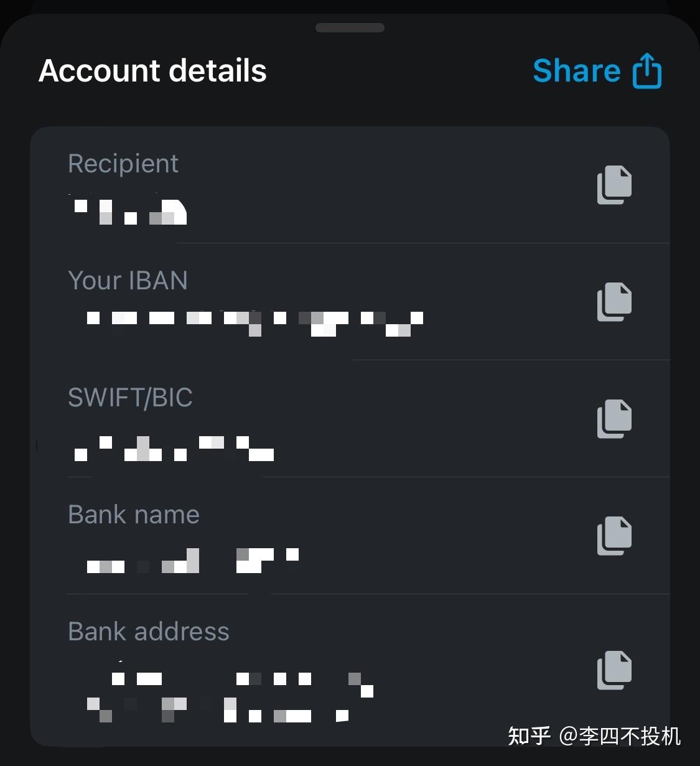The width and height of the screenshot is (700, 766).
Task: Copy the Bank address
Action: (614, 670)
